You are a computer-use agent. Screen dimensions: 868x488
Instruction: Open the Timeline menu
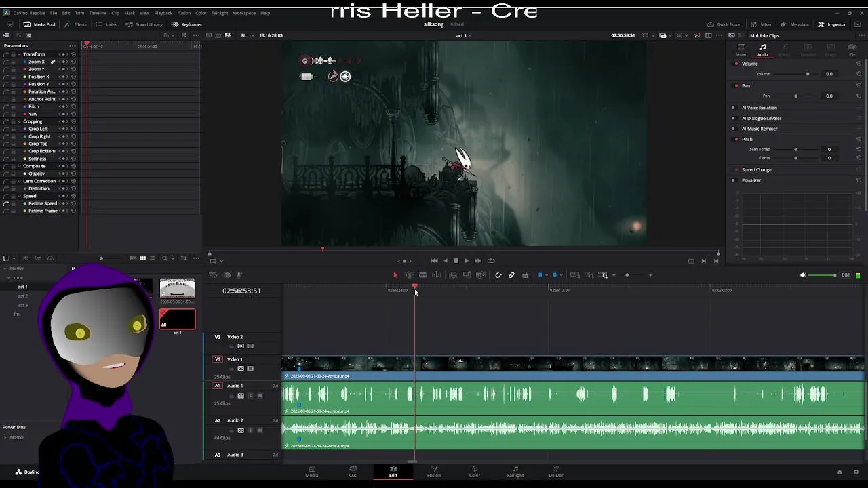coord(98,13)
